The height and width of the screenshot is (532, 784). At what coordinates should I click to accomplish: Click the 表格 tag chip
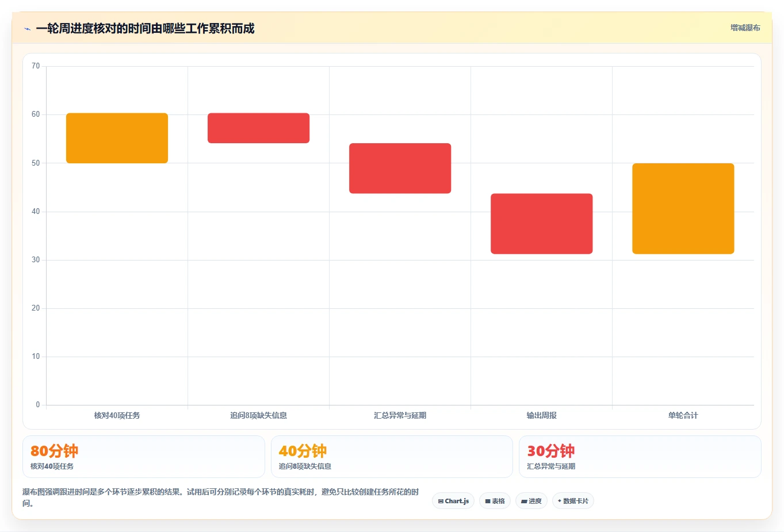pyautogui.click(x=495, y=501)
